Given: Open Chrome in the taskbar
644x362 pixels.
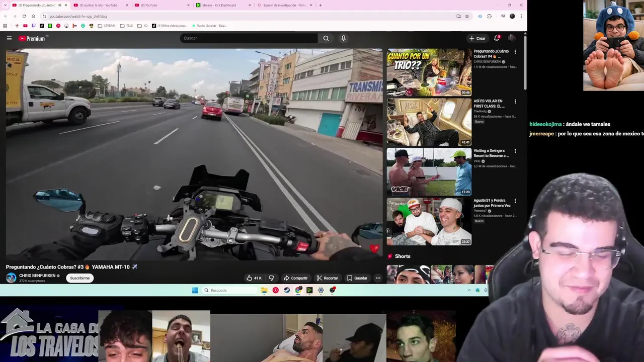Looking at the screenshot, I should 298,290.
